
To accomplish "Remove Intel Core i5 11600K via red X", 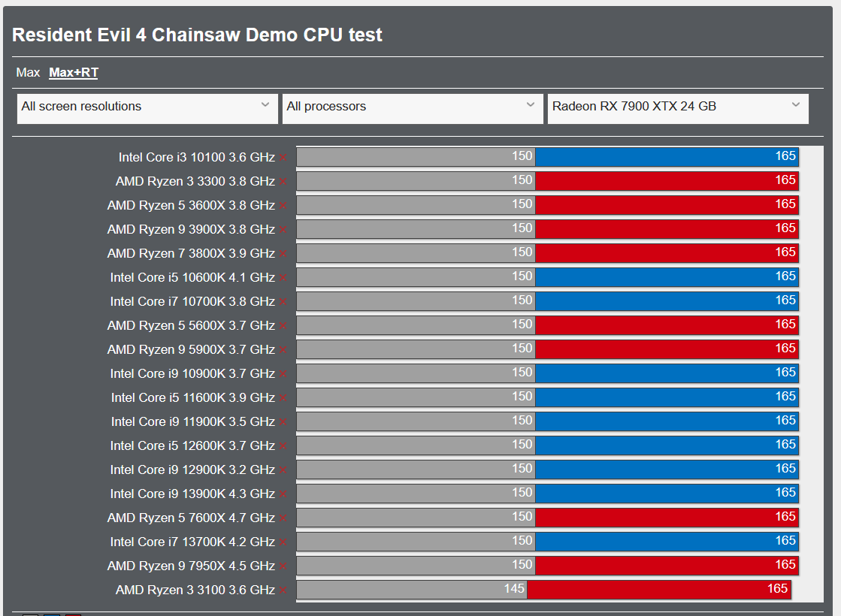I will [x=283, y=398].
